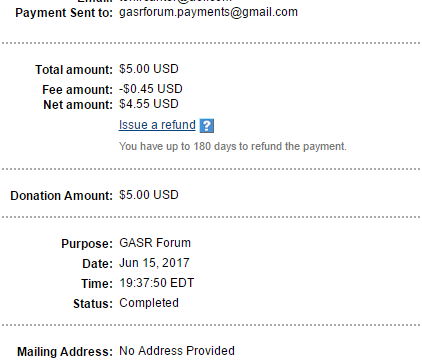Select the Completed status text
Screen dimensions: 422x361
(149, 303)
